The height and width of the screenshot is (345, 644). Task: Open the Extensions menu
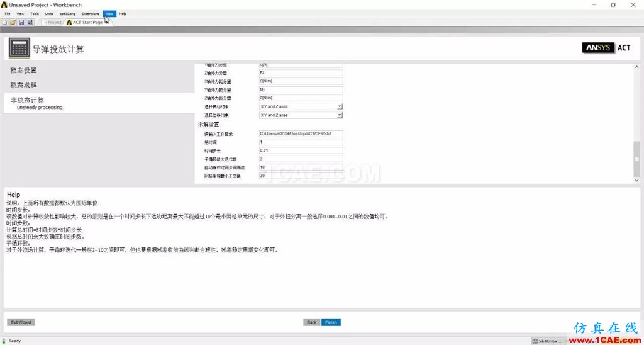(x=91, y=14)
